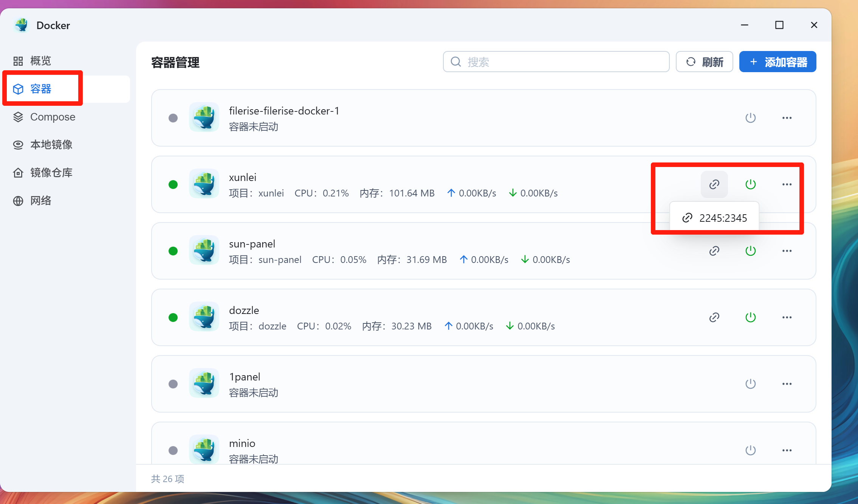Minimize the Docker window

744,25
